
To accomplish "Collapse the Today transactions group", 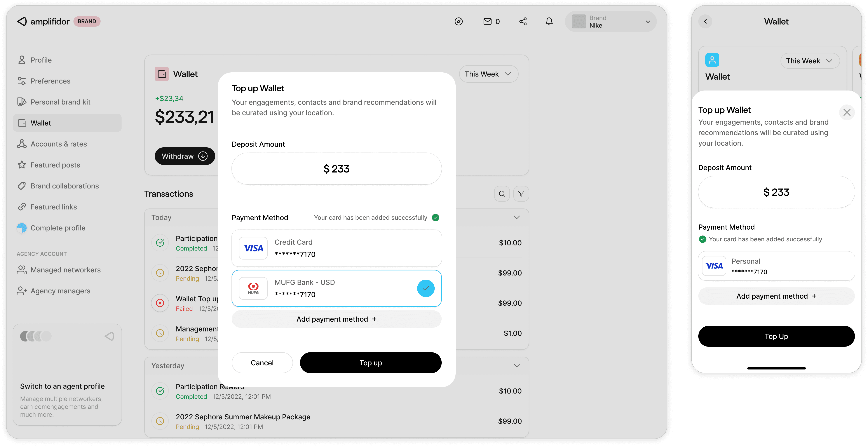I will (x=517, y=217).
